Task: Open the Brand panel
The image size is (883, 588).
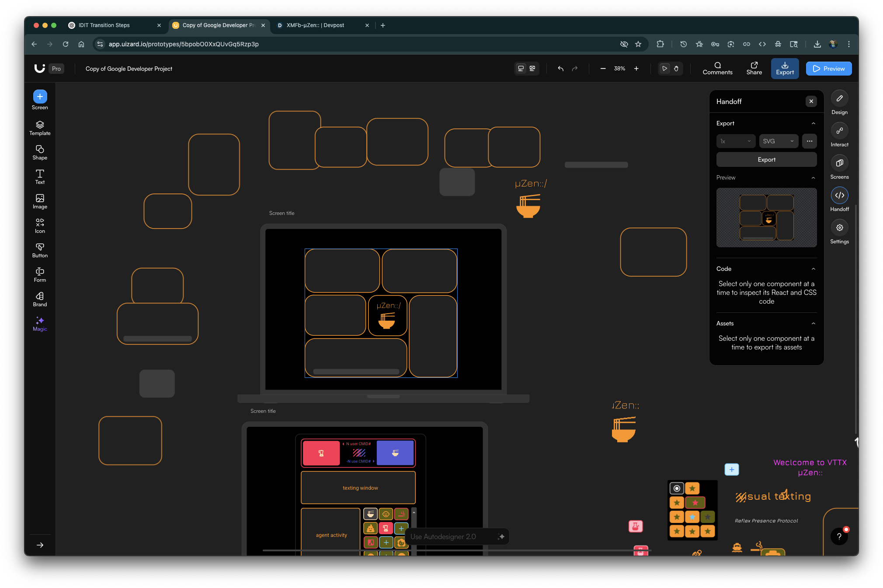Action: [40, 299]
